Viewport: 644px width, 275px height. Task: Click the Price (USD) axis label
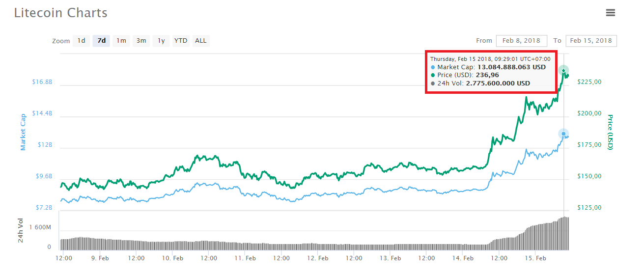(x=611, y=132)
